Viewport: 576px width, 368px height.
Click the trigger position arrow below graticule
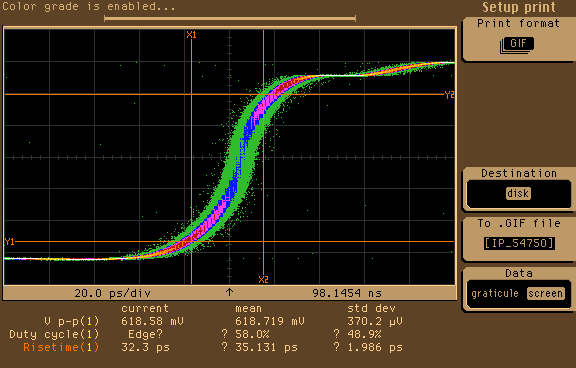pyautogui.click(x=229, y=292)
